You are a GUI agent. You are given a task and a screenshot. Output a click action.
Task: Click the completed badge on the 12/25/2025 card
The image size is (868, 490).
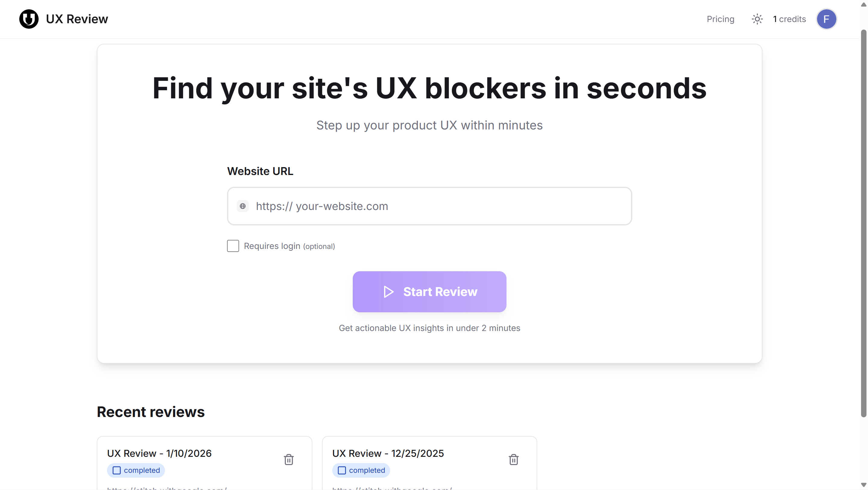click(361, 470)
